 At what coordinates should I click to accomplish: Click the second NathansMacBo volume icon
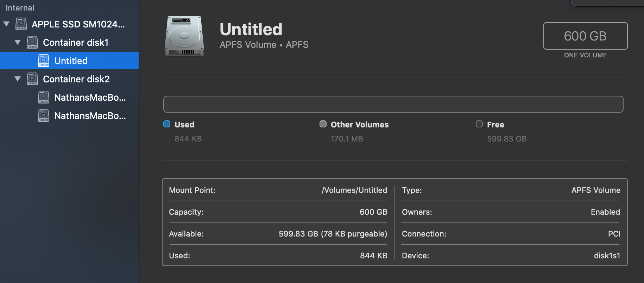[44, 115]
